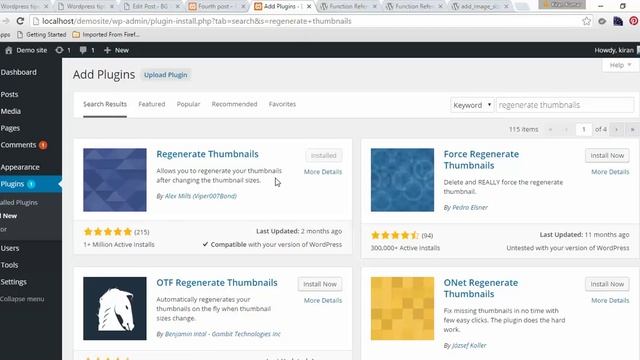Click the Force Regenerate Thumbnails star rating
The height and width of the screenshot is (360, 640).
pos(395,236)
